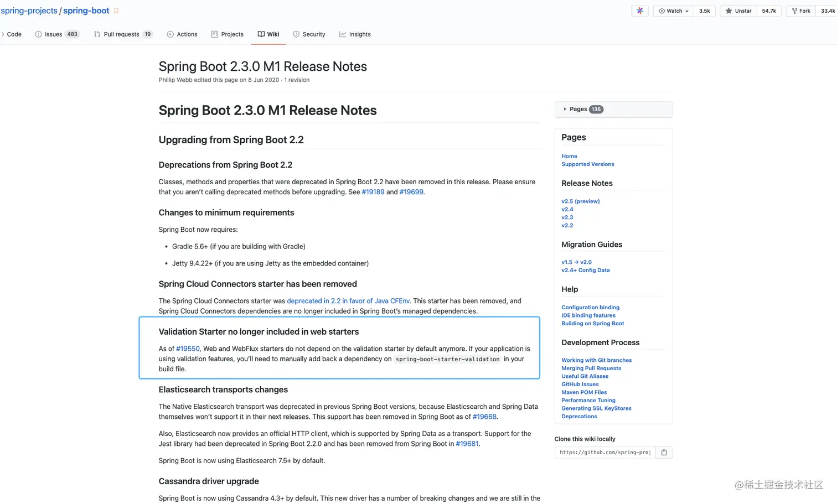Open the Watch dropdown button
837x504 pixels.
(x=674, y=11)
